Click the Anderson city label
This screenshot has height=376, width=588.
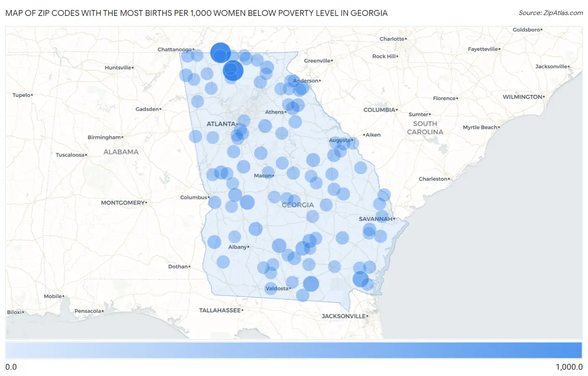click(x=306, y=81)
